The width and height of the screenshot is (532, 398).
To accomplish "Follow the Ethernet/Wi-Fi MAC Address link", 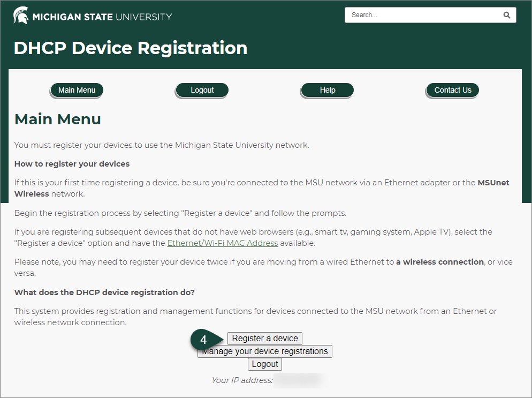I will click(x=223, y=243).
